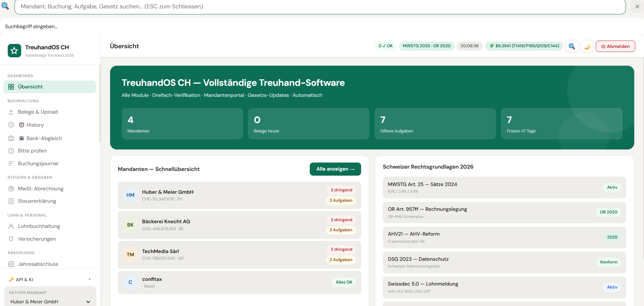Image resolution: width=644 pixels, height=306 pixels.
Task: Click the upload icon next to Belege & Upload
Action: tap(11, 112)
